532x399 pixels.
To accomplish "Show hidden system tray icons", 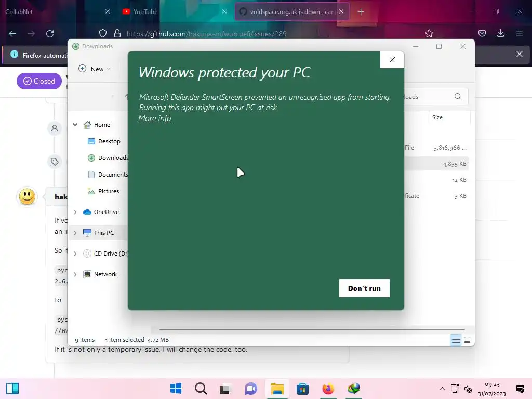I will coord(442,389).
